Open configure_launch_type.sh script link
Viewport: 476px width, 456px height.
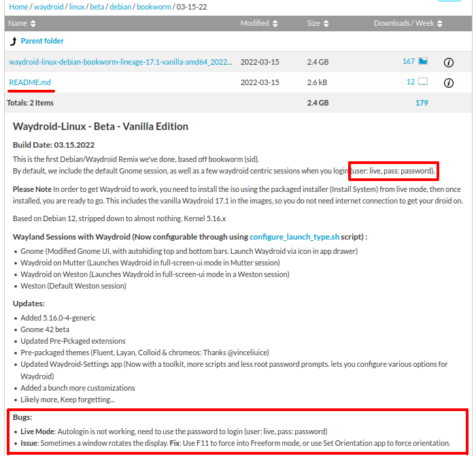294,237
